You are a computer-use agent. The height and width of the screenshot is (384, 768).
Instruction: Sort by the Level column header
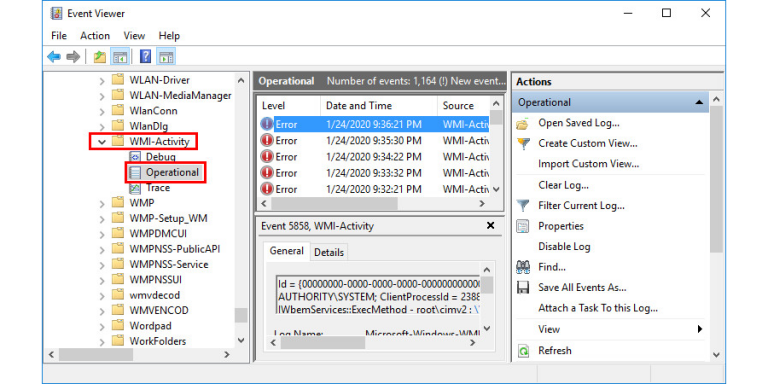289,106
